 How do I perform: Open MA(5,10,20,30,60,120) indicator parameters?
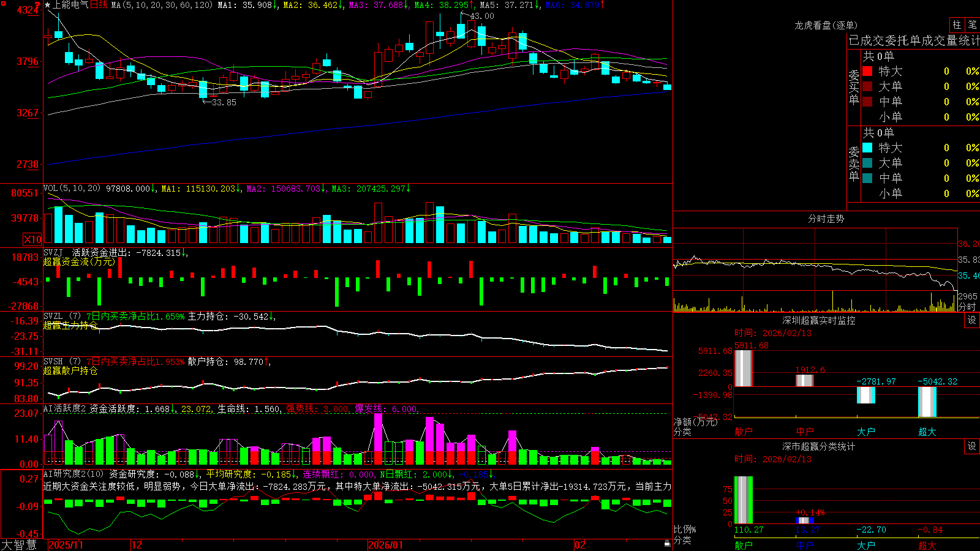[162, 5]
